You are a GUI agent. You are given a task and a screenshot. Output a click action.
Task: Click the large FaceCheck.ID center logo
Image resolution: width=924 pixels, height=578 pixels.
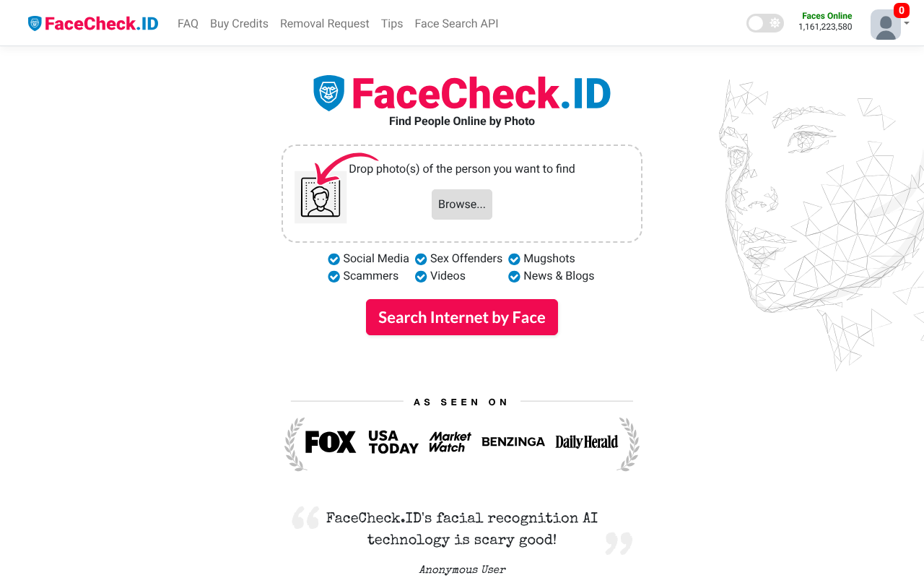tap(462, 94)
